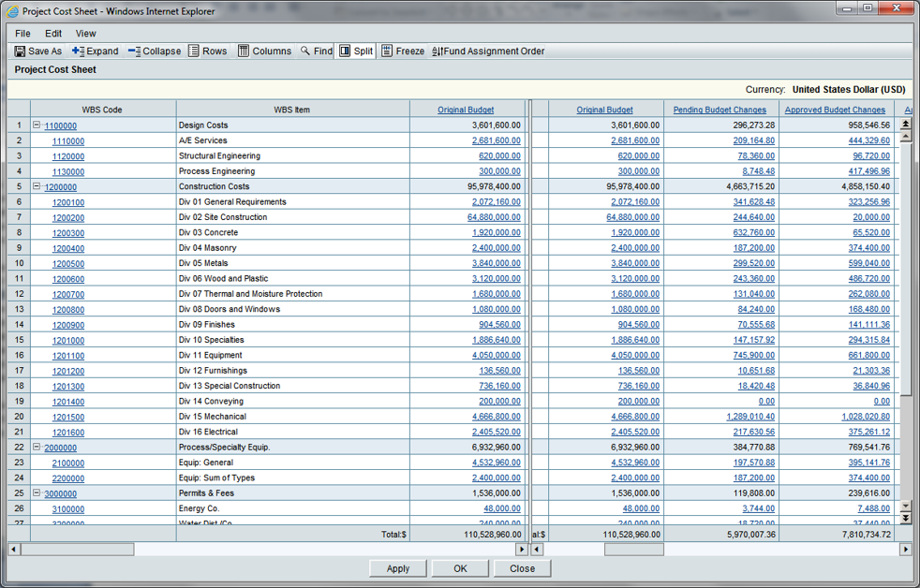The height and width of the screenshot is (588, 920).
Task: Select row number 10
Action: 19,263
